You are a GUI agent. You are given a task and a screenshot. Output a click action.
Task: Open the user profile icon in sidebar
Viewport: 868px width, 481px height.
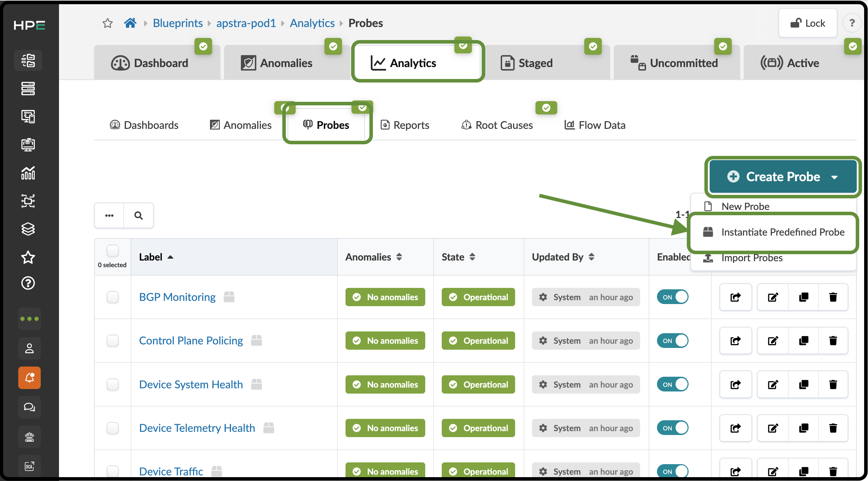point(29,348)
